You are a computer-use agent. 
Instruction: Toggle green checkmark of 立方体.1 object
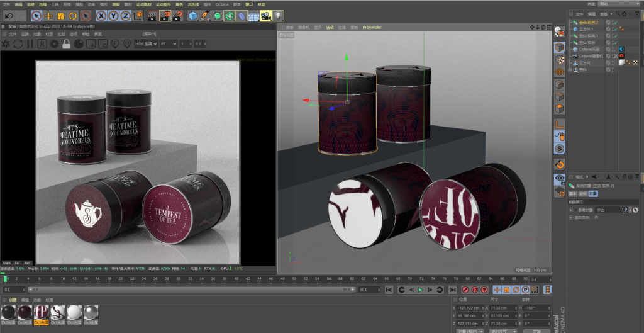pos(615,29)
